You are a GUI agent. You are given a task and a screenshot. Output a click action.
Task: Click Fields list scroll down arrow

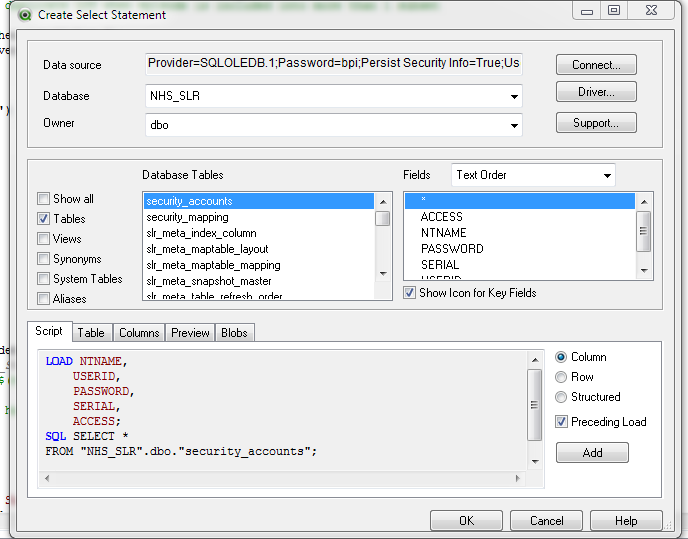click(644, 270)
